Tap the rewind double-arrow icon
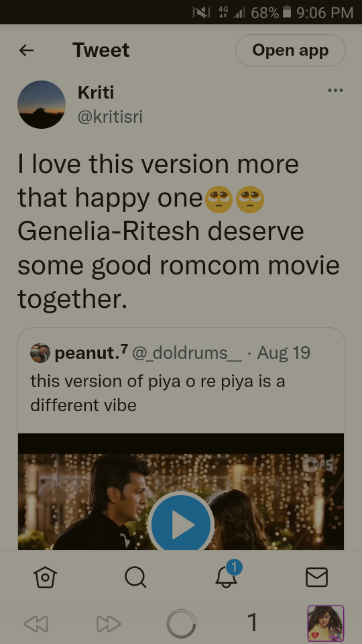Screen dimensions: 362x644 (x=36, y=624)
